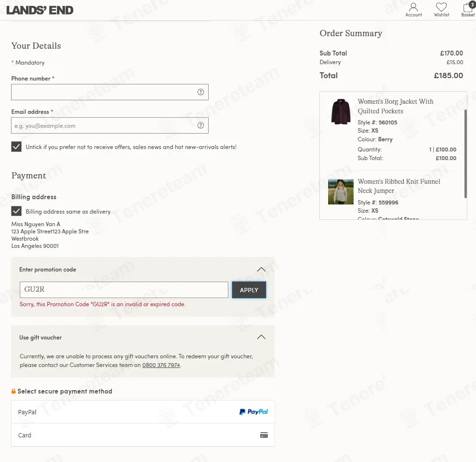Image resolution: width=476 pixels, height=462 pixels.
Task: Untick Billing address same as delivery
Action: coord(16,211)
